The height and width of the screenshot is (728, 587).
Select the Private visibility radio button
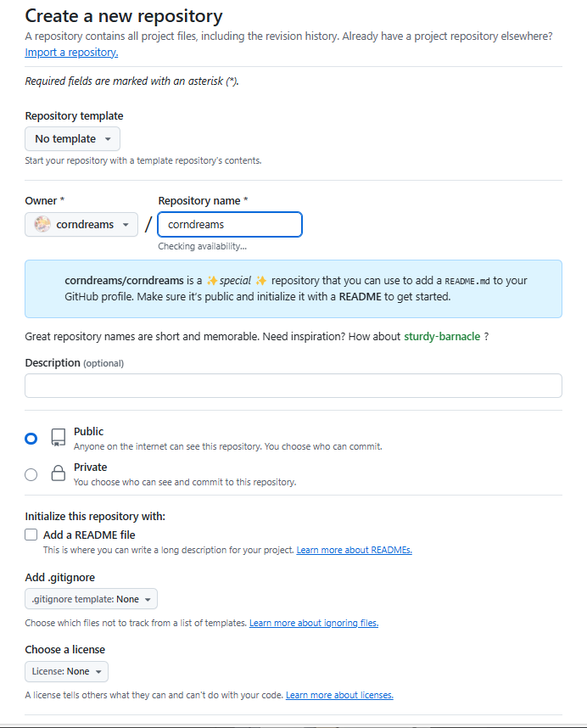tap(31, 475)
